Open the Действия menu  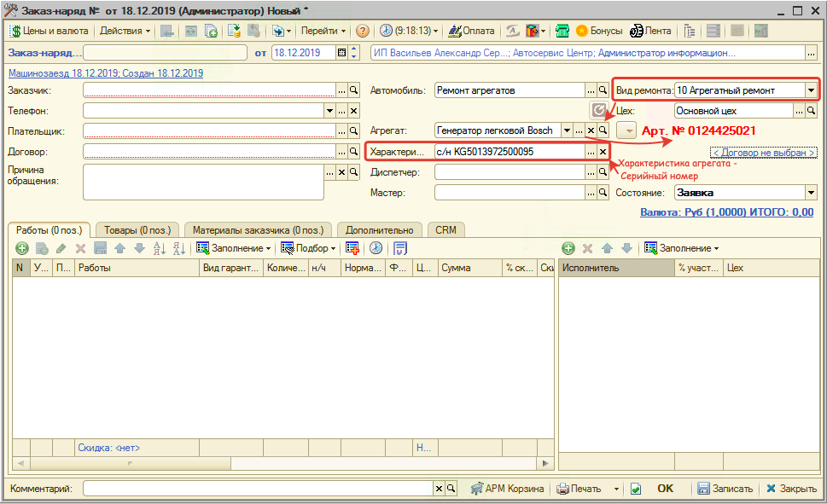pos(125,31)
